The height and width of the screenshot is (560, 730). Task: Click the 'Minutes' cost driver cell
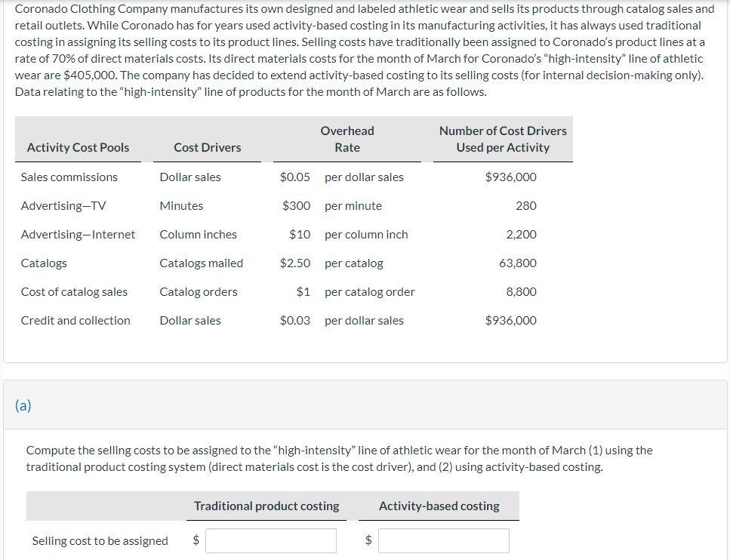click(x=181, y=206)
